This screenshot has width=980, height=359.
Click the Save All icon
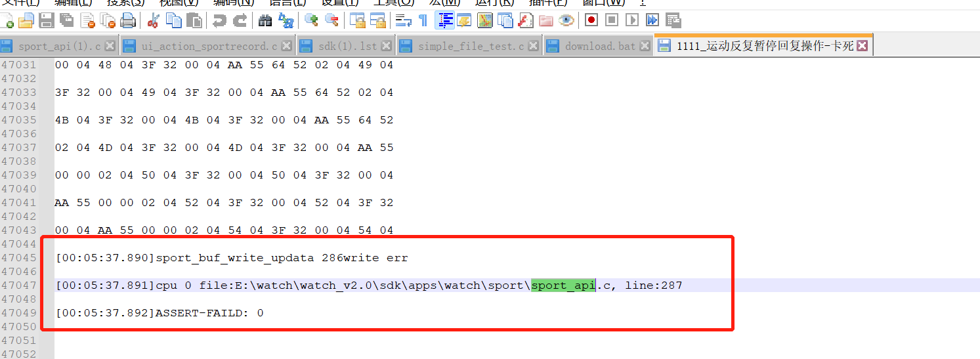point(67,21)
